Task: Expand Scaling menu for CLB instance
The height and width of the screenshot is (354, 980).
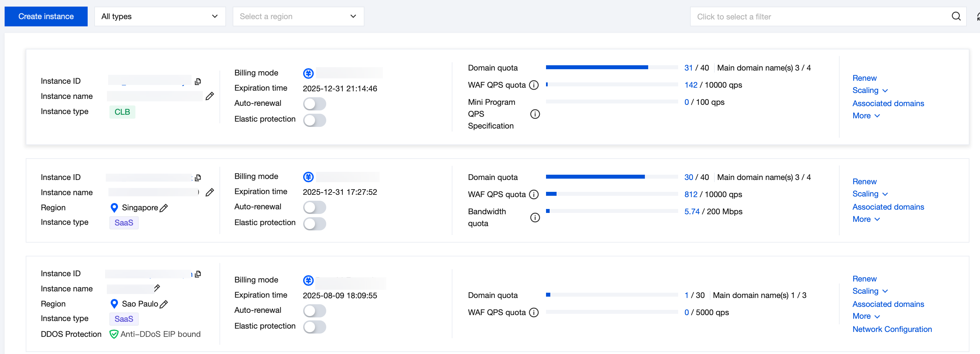Action: 870,91
